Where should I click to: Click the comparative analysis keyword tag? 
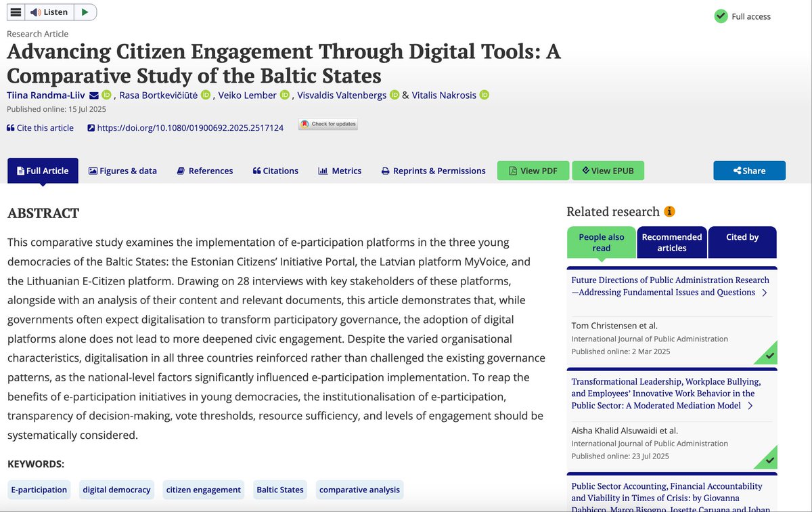click(x=359, y=490)
